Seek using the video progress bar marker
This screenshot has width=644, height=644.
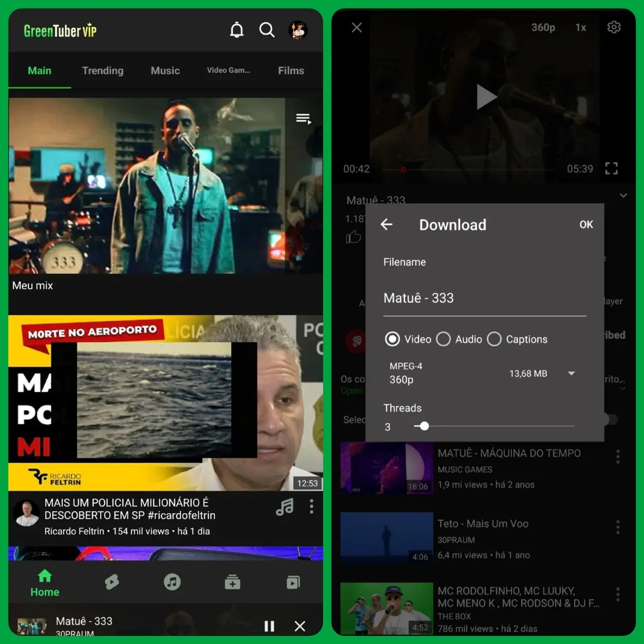tap(403, 170)
